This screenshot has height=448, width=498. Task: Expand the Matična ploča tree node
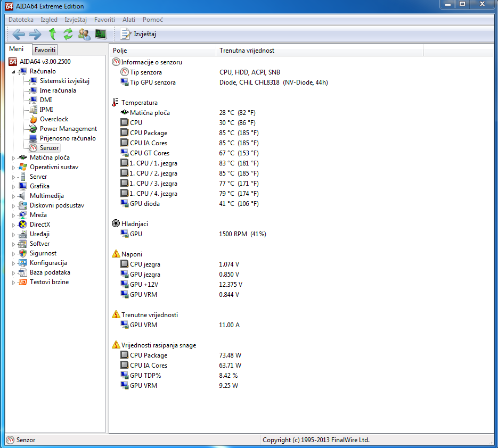tap(13, 158)
